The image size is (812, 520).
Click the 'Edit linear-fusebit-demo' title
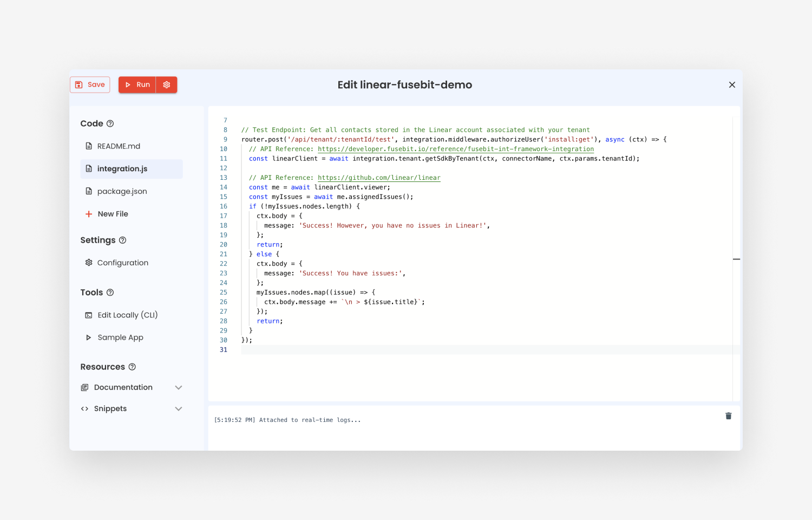click(405, 85)
